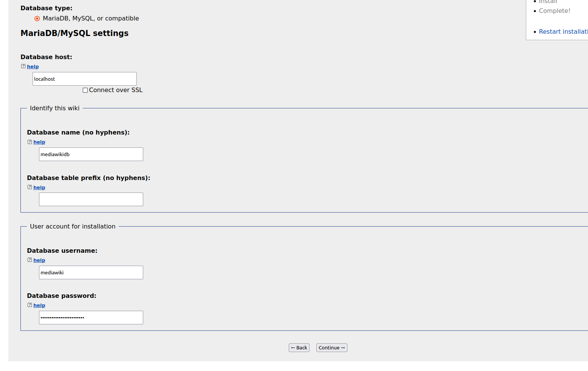Image resolution: width=588 pixels, height=371 pixels.
Task: Focus the Database username field
Action: pos(91,272)
